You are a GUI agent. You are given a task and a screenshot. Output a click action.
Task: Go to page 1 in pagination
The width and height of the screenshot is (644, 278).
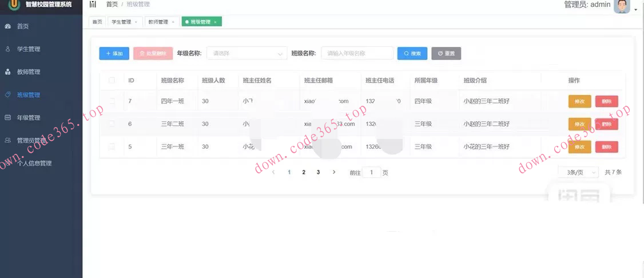coord(289,173)
